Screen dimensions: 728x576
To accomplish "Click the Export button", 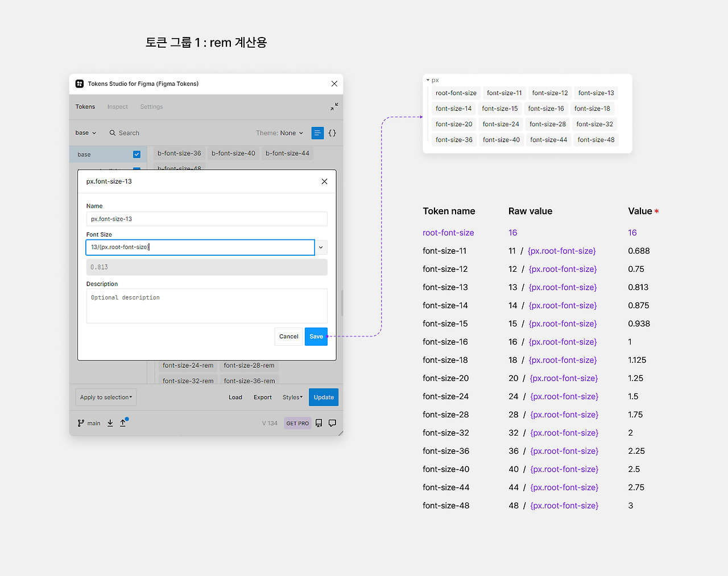I will (263, 397).
